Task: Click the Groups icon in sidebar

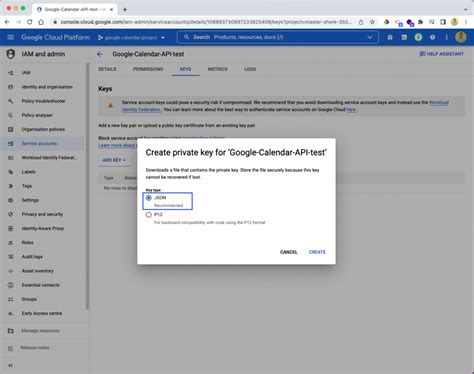Action: point(11,299)
